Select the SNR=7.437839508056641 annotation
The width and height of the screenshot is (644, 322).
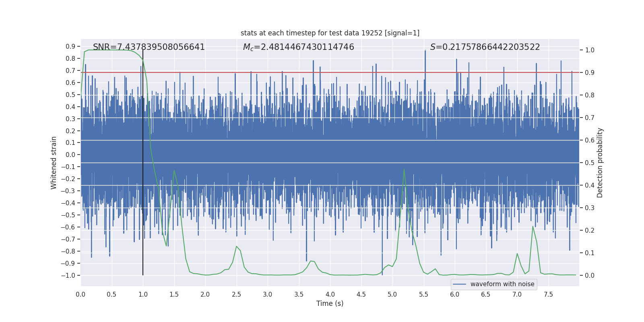click(x=149, y=47)
